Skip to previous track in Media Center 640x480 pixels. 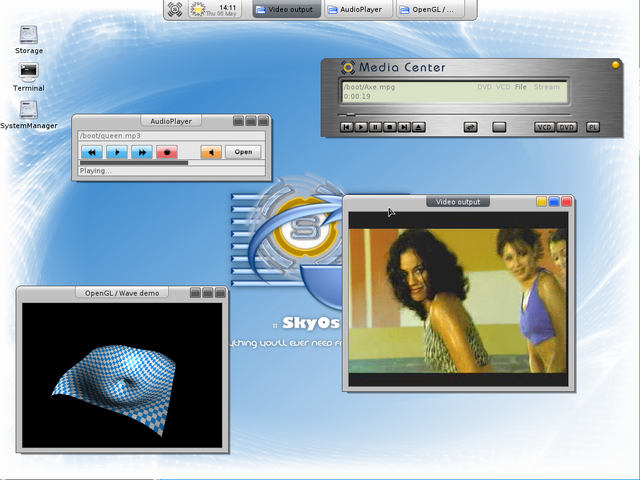347,127
